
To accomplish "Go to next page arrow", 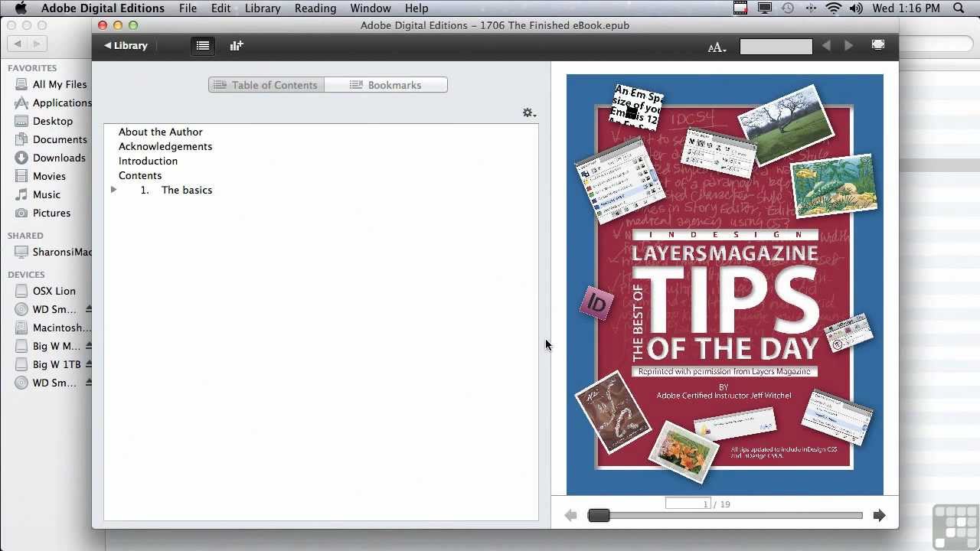I will tap(879, 516).
